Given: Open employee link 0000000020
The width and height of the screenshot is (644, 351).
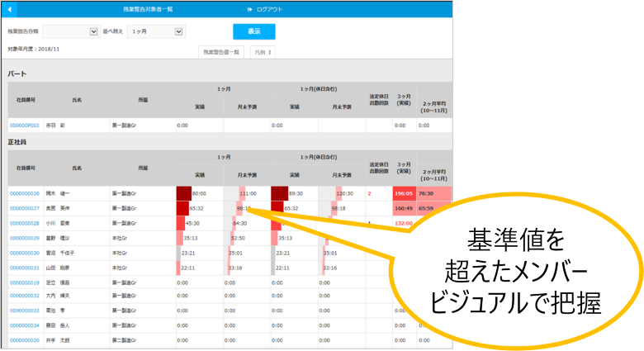Looking at the screenshot, I should click(x=25, y=340).
